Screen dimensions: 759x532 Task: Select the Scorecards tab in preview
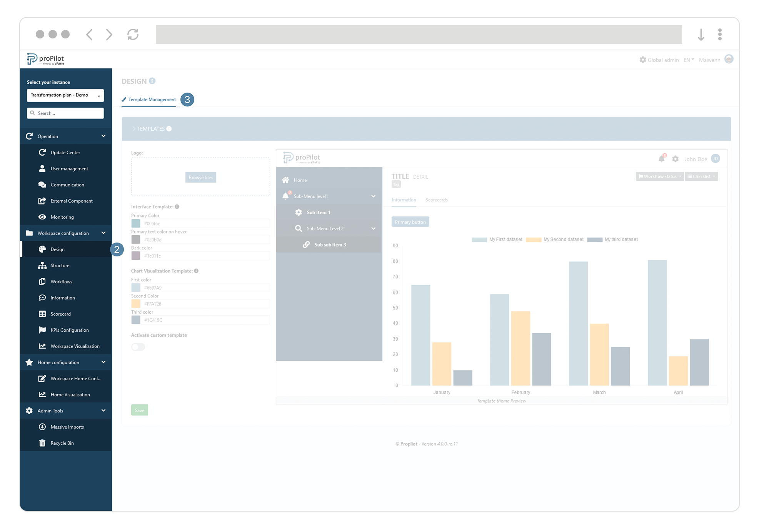[x=436, y=200]
